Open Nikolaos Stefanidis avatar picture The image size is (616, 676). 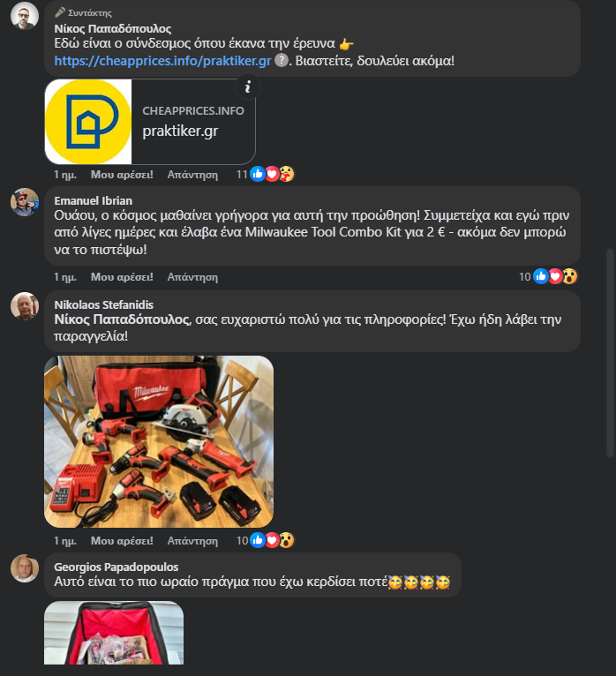[x=25, y=306]
